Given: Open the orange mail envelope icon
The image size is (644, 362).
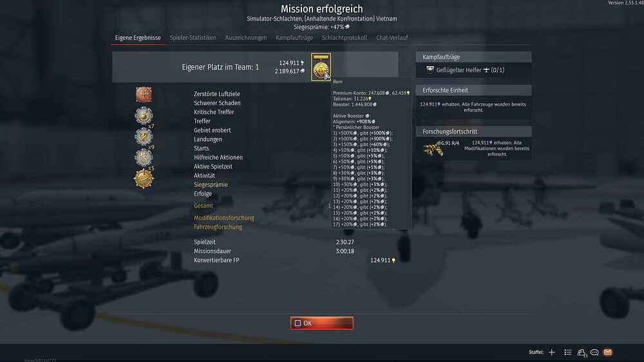Looking at the screenshot, I should [608, 352].
